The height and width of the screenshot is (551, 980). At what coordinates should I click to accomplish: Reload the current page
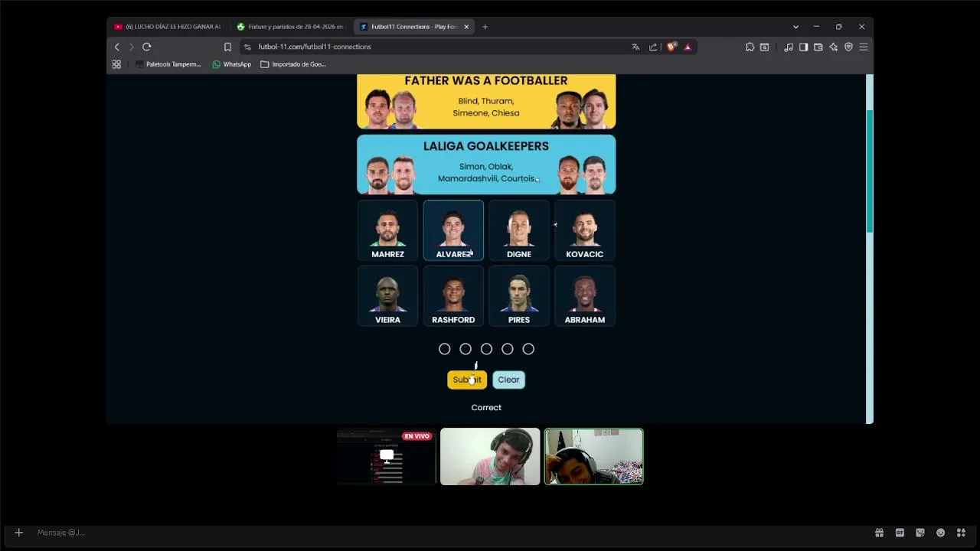[x=146, y=47]
